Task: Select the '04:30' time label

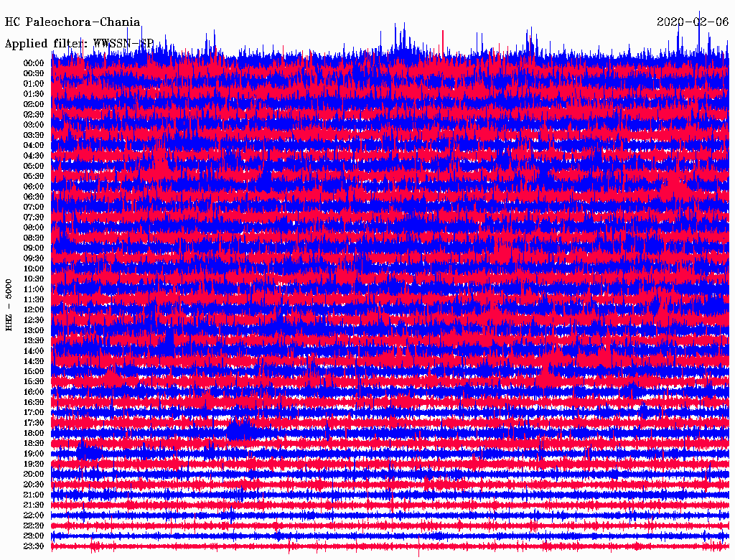Action: point(34,156)
